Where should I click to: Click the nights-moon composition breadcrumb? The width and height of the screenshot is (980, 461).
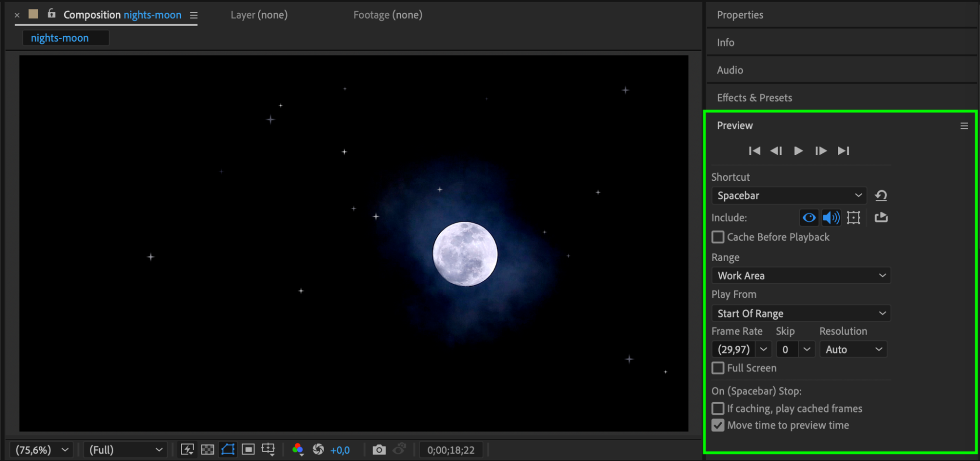(60, 38)
